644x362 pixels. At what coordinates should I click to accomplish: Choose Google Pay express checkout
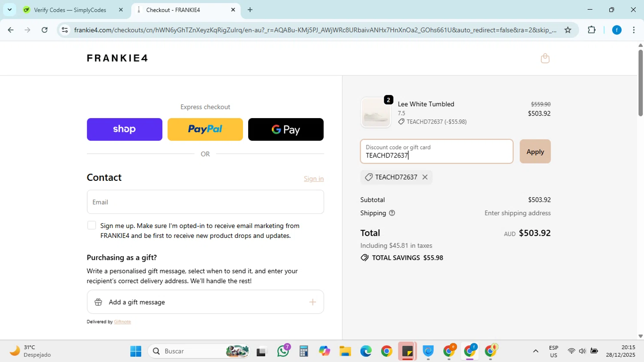[286, 129]
